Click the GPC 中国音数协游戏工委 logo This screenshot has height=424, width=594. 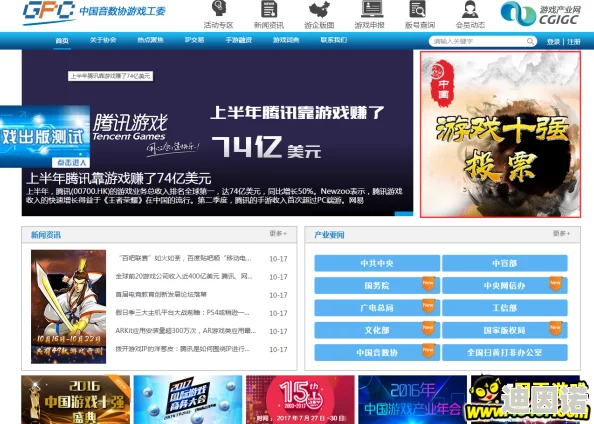point(94,12)
